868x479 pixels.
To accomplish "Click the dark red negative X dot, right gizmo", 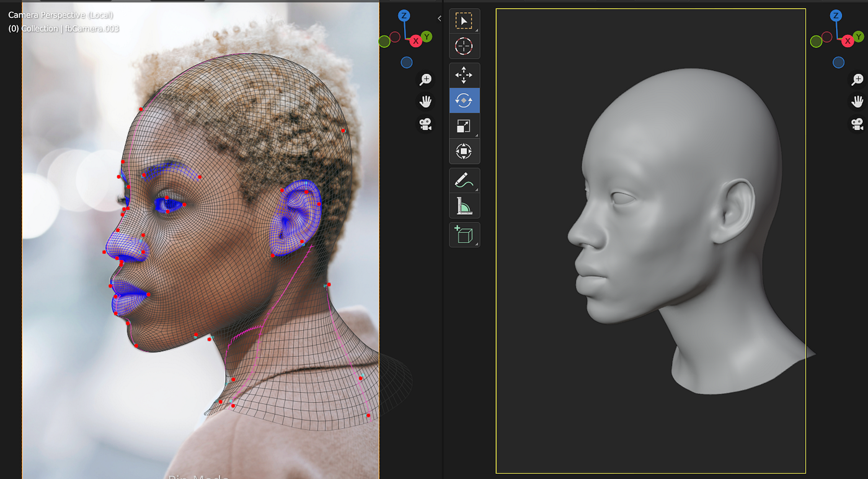I will click(828, 37).
